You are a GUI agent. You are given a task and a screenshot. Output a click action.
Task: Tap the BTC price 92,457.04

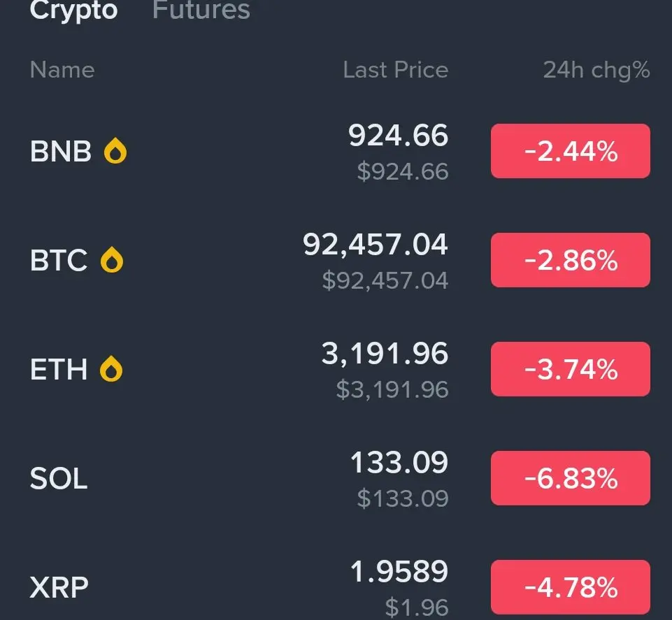pyautogui.click(x=376, y=245)
